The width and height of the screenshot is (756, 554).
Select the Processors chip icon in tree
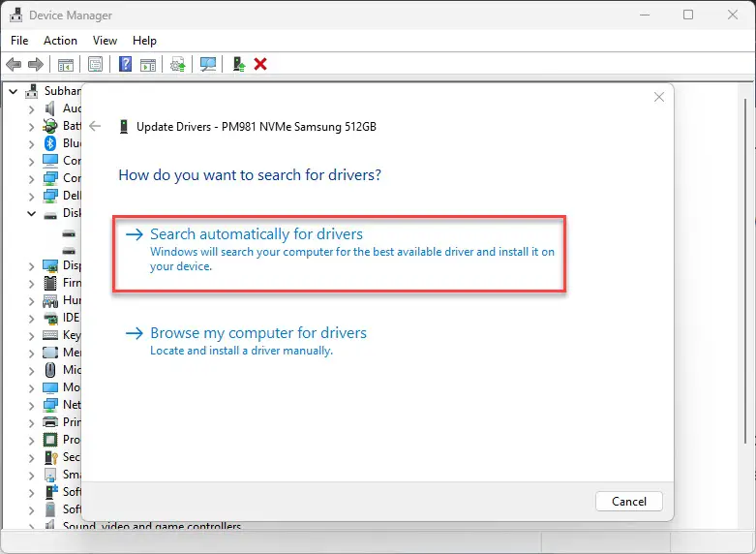50,440
